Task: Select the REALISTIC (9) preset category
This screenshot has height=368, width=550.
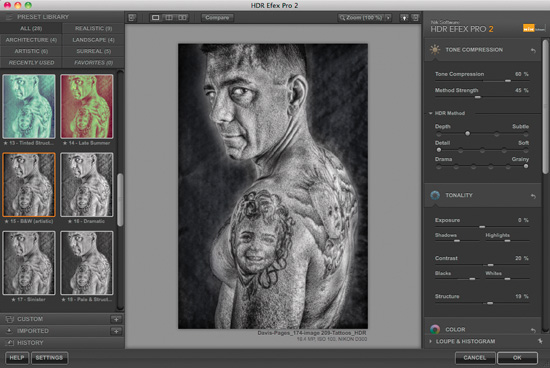Action: [93, 28]
